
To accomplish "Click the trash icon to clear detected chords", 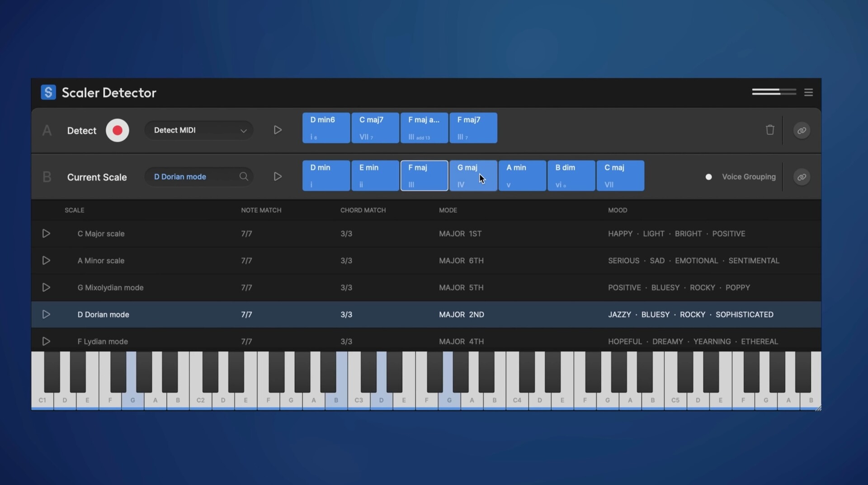I will coord(770,130).
